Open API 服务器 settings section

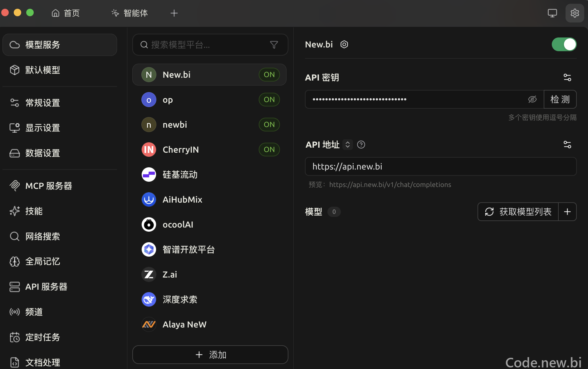point(60,287)
